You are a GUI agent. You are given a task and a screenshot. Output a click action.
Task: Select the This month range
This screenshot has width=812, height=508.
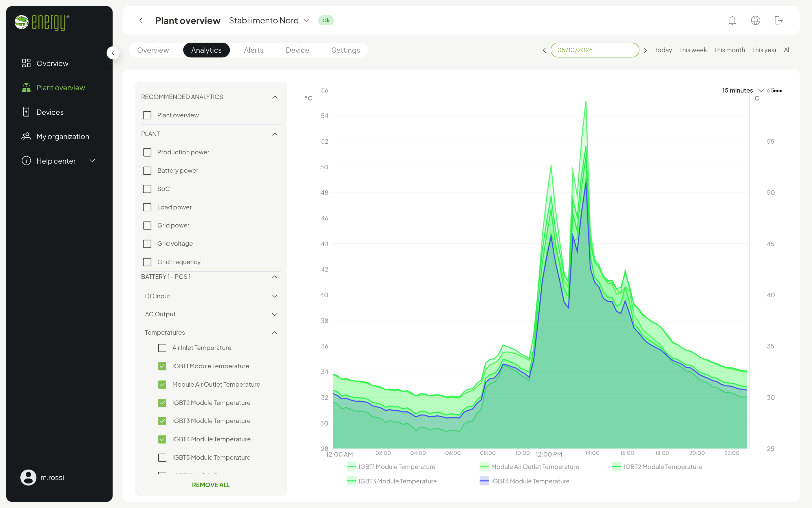[x=729, y=50]
